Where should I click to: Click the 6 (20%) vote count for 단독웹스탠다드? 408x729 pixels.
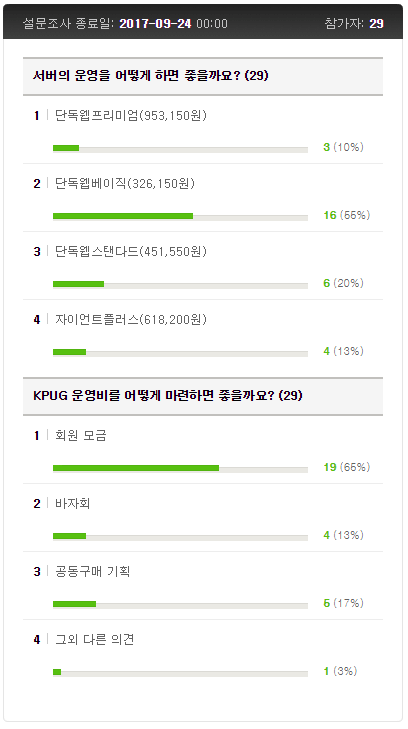[343, 283]
